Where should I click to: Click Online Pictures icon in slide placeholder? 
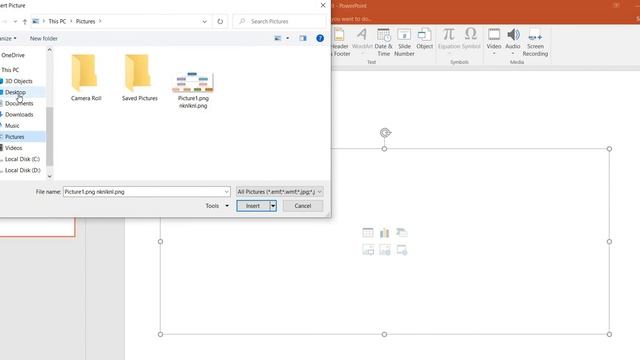coord(384,249)
